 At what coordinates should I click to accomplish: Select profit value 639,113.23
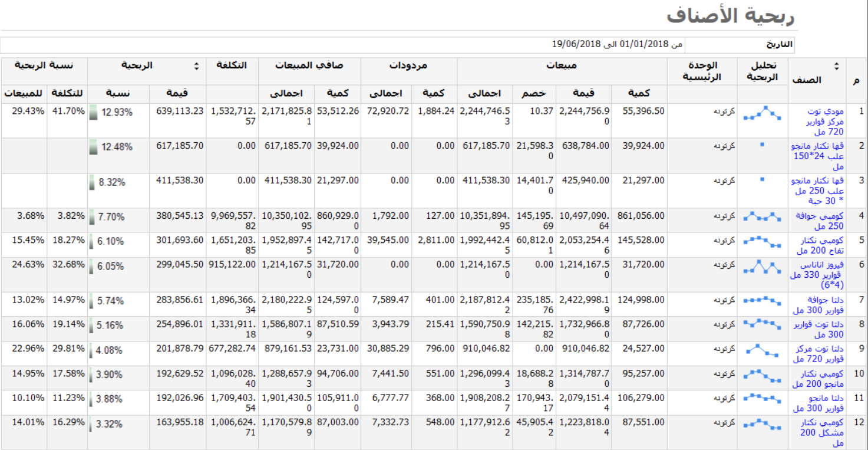(x=180, y=111)
